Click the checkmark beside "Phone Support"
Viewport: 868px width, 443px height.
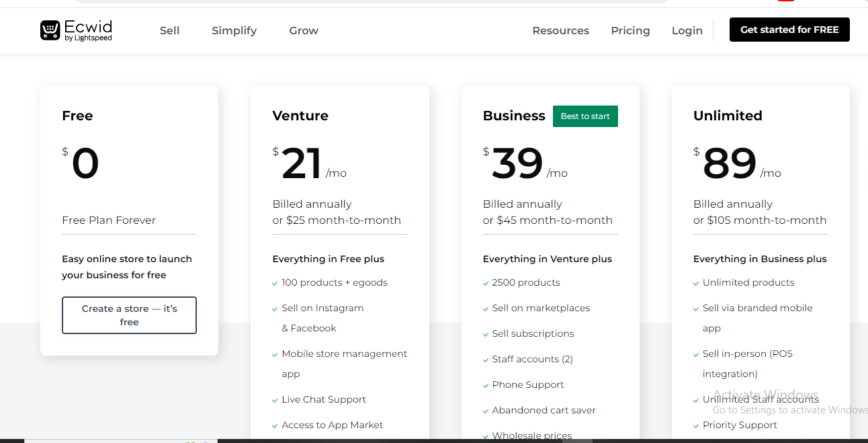486,386
